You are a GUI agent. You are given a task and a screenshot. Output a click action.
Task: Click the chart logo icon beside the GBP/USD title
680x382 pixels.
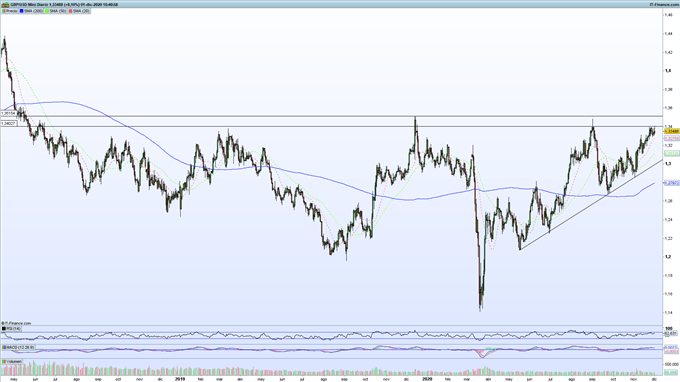pos(5,4)
